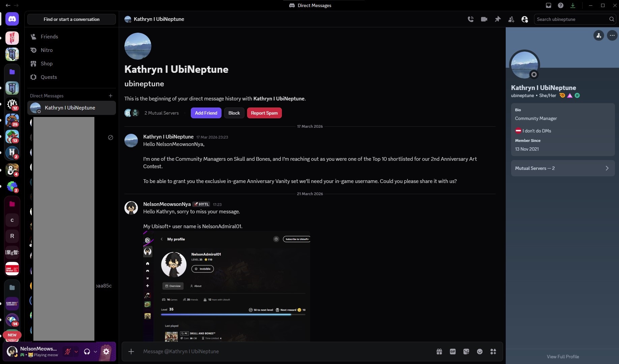Add friends to this DM
This screenshot has width=619, height=364.
(x=511, y=19)
